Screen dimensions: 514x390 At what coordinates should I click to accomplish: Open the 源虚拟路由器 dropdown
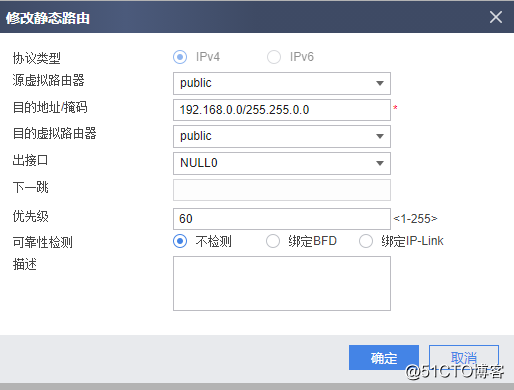coord(282,83)
